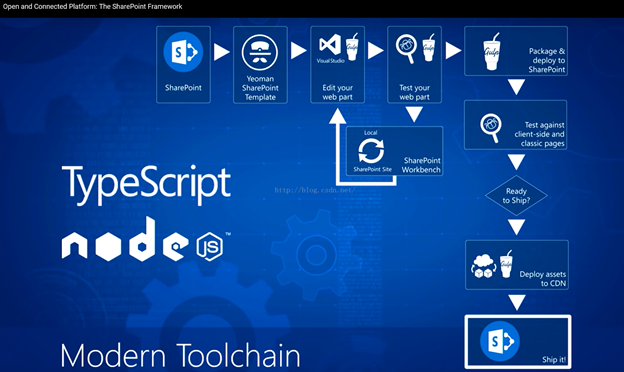
Task: Click the video title 'Open and Connected Platform' text
Action: 92,6
